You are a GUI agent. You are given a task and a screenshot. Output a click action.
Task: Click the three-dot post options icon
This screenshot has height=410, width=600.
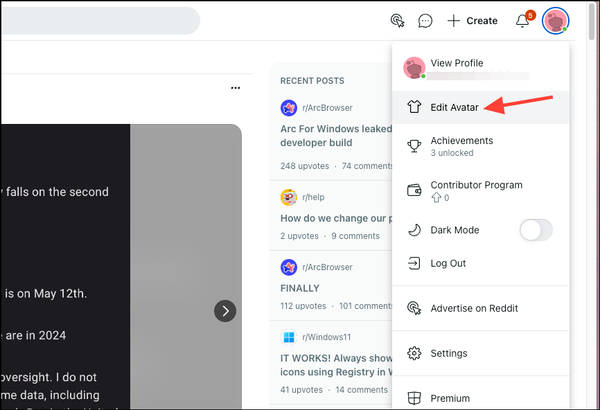tap(235, 88)
